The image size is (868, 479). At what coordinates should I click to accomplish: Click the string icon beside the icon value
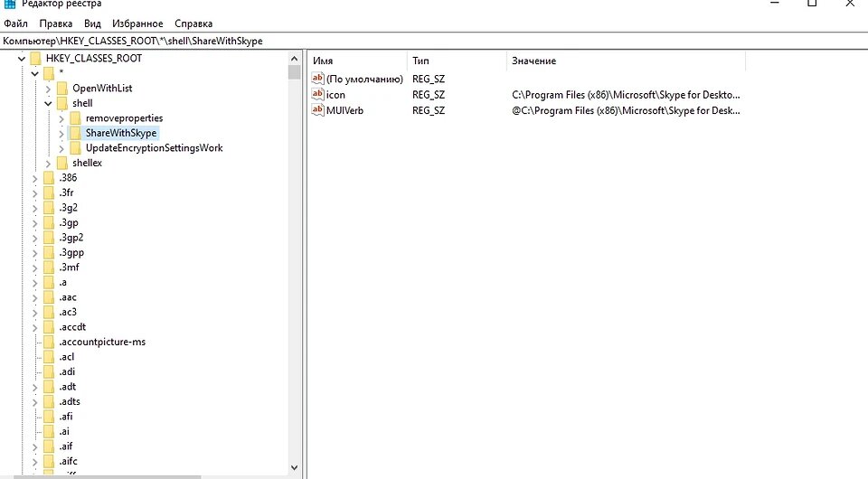[x=317, y=94]
